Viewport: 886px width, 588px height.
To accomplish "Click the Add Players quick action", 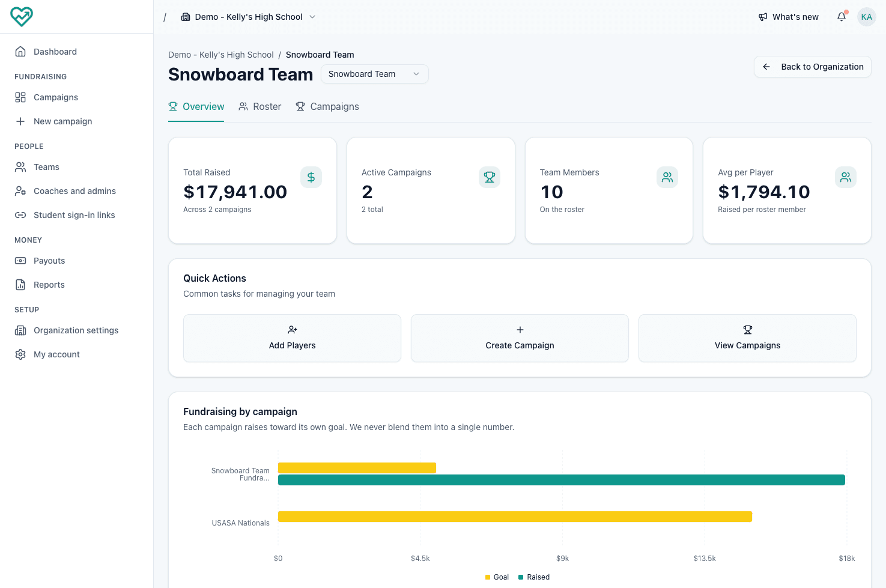I will pyautogui.click(x=292, y=338).
